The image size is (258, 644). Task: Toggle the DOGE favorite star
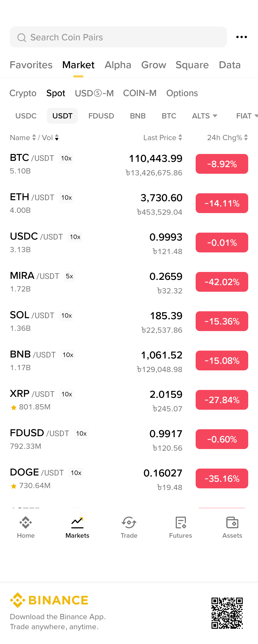[x=14, y=486]
